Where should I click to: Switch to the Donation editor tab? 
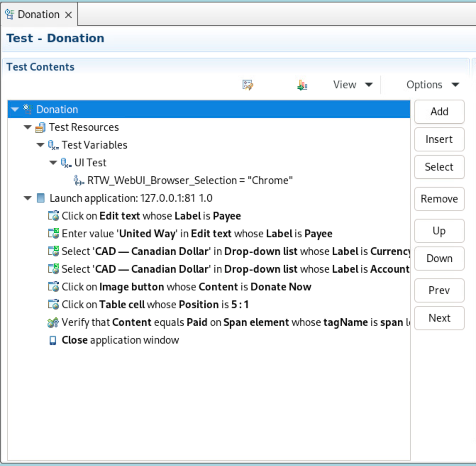pyautogui.click(x=38, y=15)
